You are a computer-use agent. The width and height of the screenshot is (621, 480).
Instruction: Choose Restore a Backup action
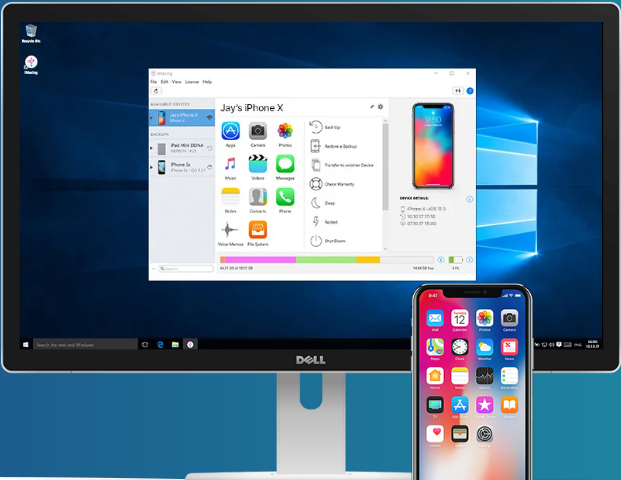(333, 146)
